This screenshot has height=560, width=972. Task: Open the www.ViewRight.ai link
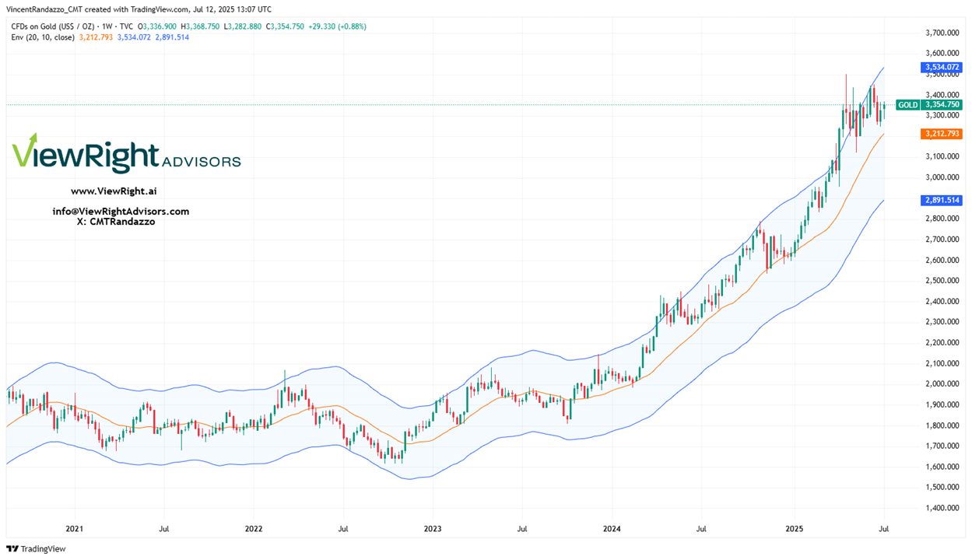tap(114, 191)
